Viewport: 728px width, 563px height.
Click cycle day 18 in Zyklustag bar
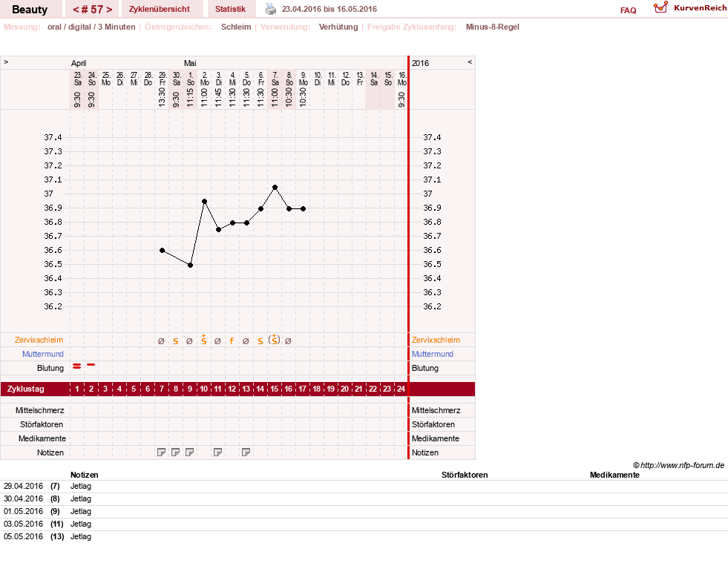(x=317, y=389)
